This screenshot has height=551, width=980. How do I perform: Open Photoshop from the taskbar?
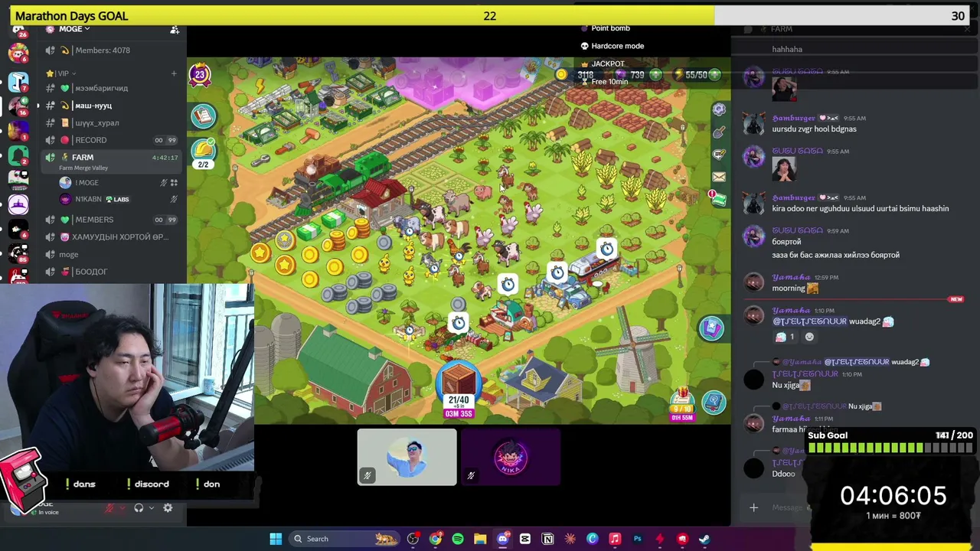(x=637, y=539)
